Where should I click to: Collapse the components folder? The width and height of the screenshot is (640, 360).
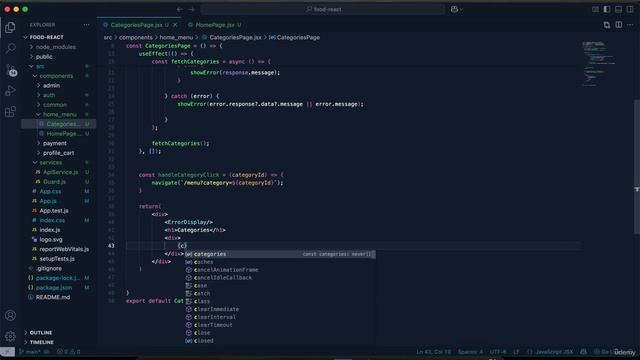[x=56, y=76]
